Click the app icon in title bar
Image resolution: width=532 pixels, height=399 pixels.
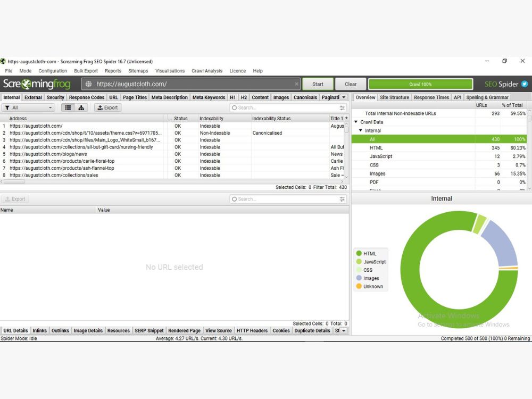tap(3, 61)
